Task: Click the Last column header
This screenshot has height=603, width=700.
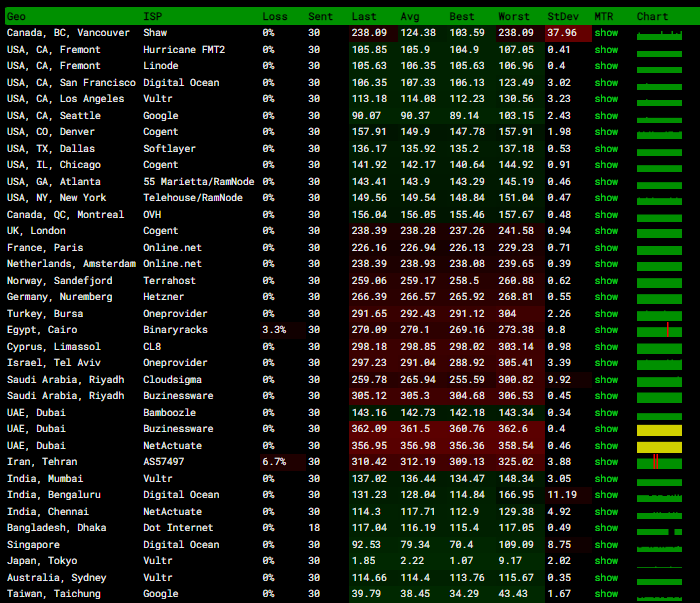Action: 364,17
